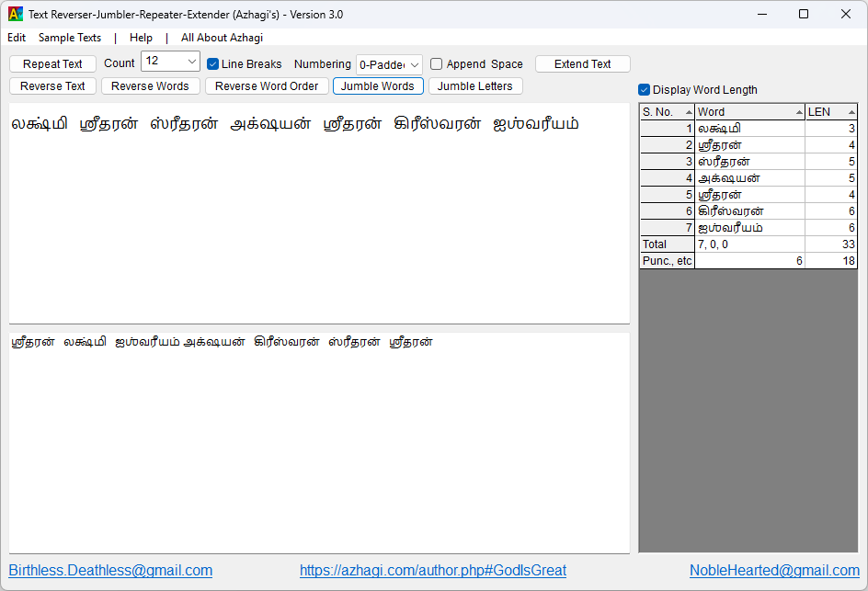Click Total length value 33
The width and height of the screenshot is (868, 591).
[x=831, y=244]
